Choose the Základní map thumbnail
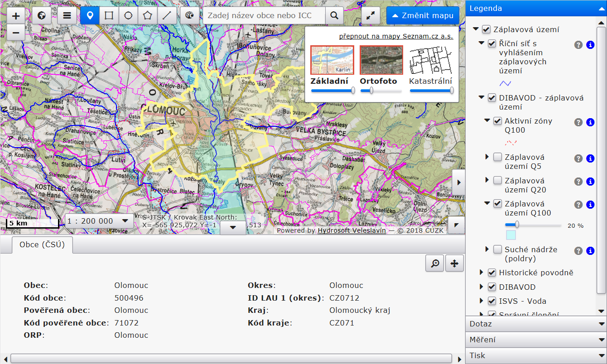This screenshot has height=364, width=607. click(x=332, y=60)
